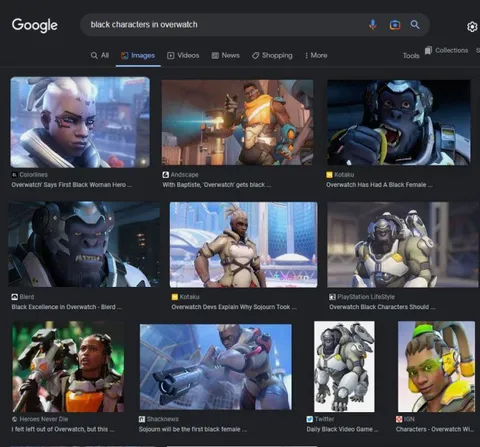480x447 pixels.
Task: Click 'Overwatch Has Had A Black Female' title
Action: click(x=379, y=185)
